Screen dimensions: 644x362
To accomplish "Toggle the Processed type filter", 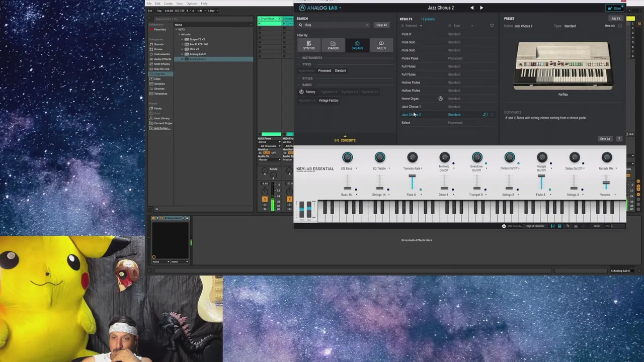I will coord(325,71).
